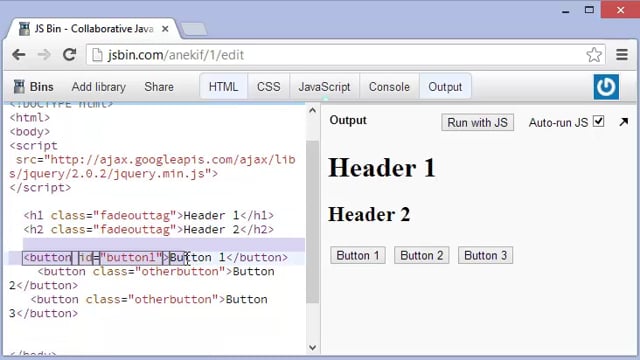Toggle the JavaScript panel tab
This screenshot has width=640, height=360.
[x=324, y=87]
